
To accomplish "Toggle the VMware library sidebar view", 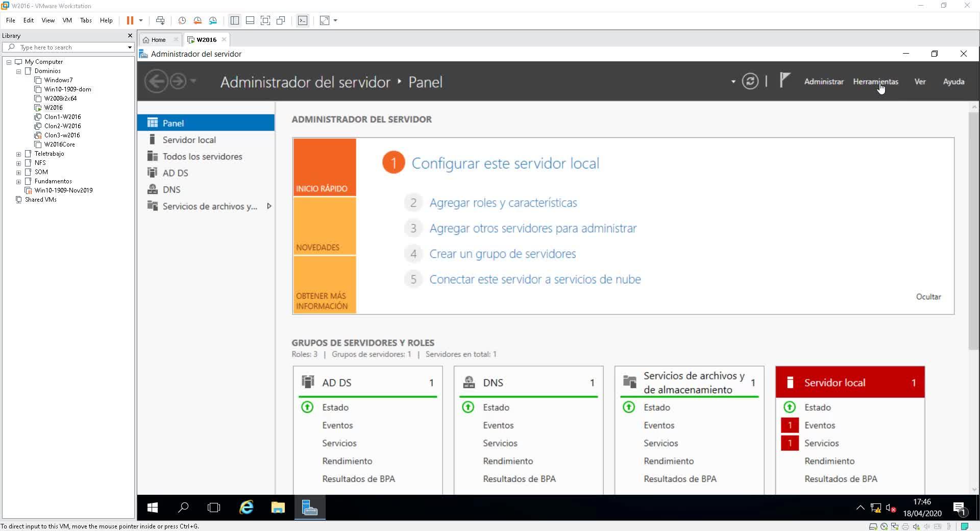I will [x=235, y=20].
